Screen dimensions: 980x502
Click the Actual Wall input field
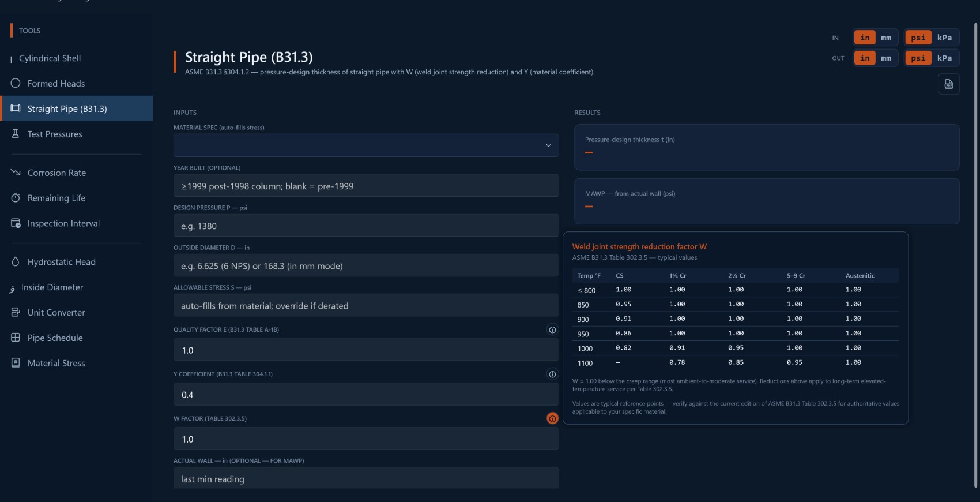point(366,478)
